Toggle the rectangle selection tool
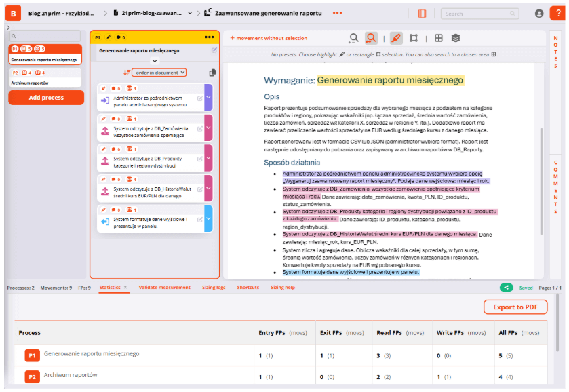The height and width of the screenshot is (392, 569). pyautogui.click(x=414, y=38)
